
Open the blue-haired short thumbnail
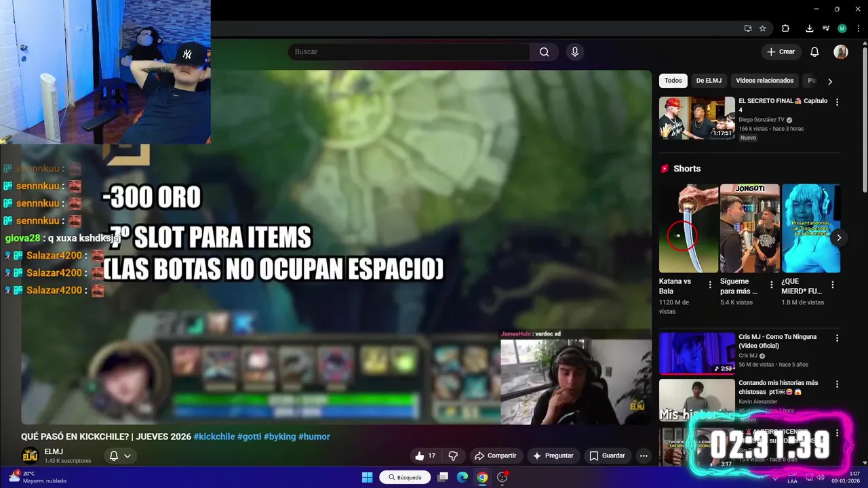[811, 228]
